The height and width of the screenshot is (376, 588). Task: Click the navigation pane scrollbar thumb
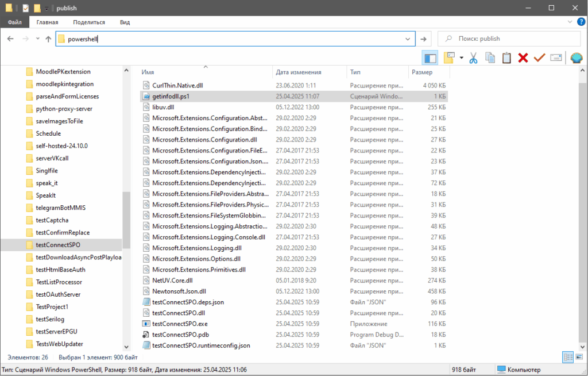tap(126, 220)
